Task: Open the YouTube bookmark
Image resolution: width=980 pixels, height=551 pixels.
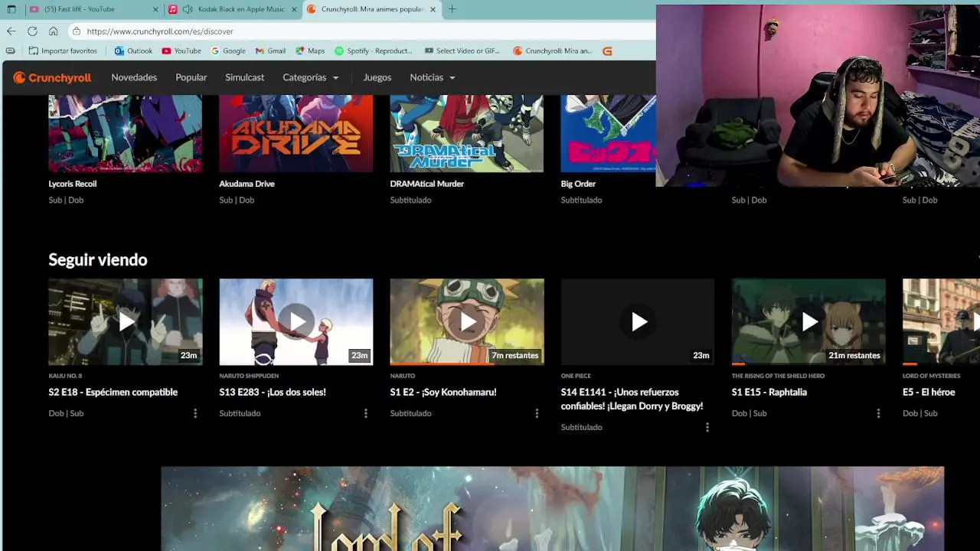Action: [x=181, y=51]
